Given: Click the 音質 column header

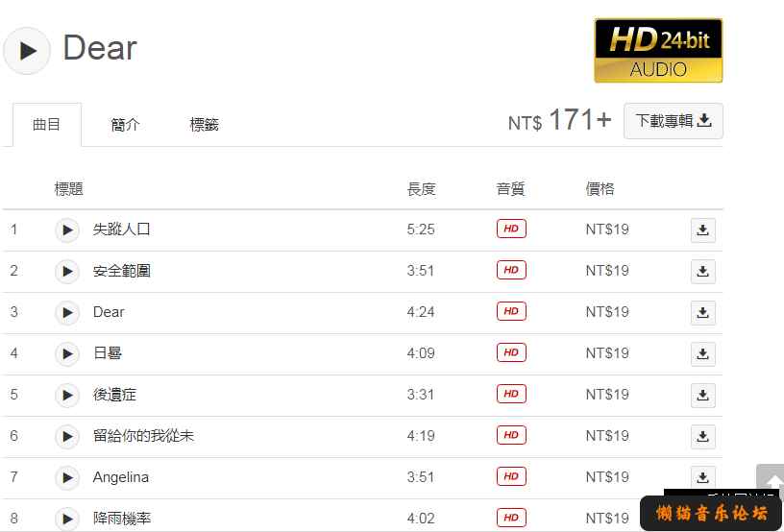Looking at the screenshot, I should click(x=510, y=189).
